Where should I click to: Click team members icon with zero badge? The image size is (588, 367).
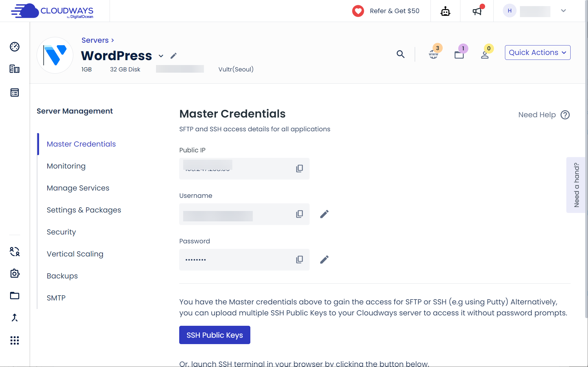485,55
